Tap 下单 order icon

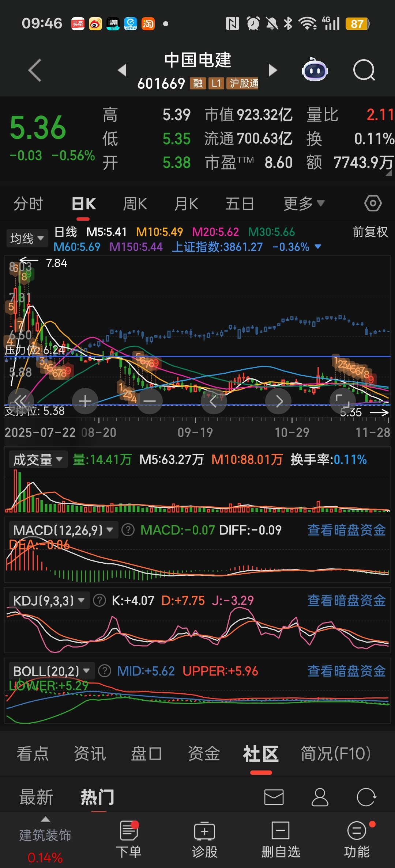coord(128,839)
